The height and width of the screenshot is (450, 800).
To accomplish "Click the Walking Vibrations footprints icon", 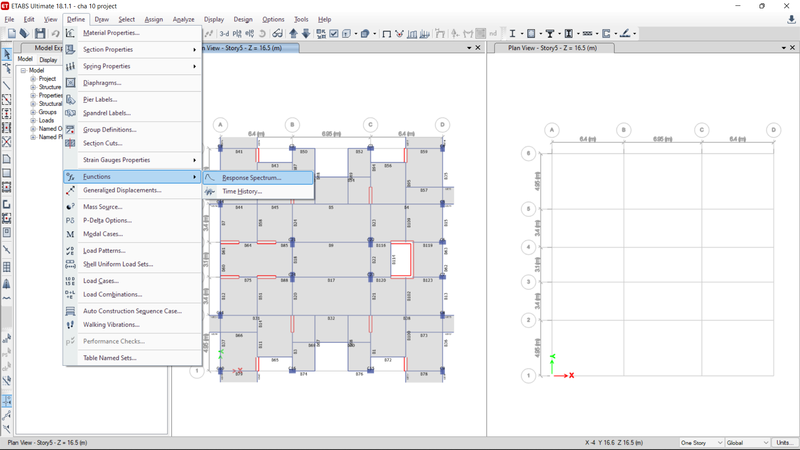I will tap(70, 324).
